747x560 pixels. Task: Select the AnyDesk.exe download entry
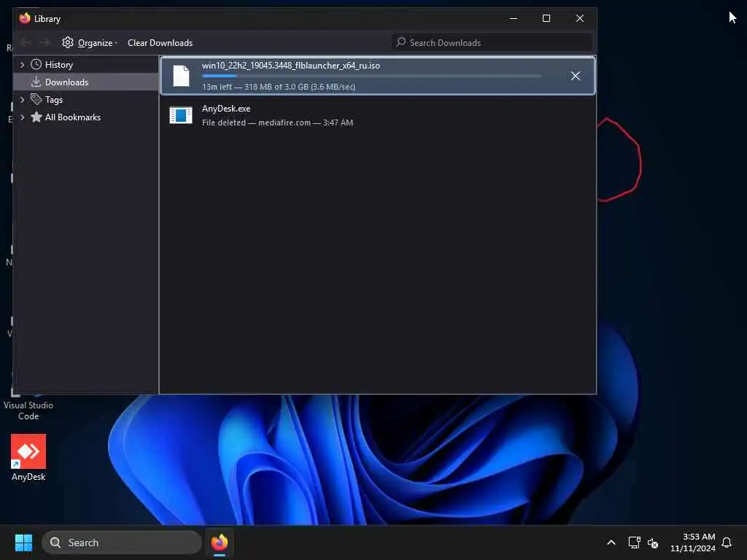[378, 115]
